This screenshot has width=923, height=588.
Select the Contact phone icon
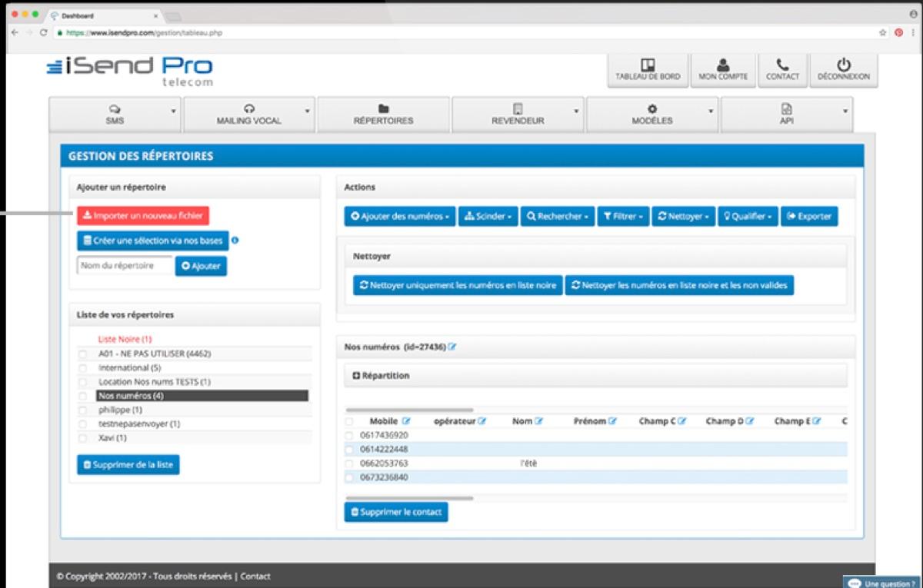tap(782, 68)
